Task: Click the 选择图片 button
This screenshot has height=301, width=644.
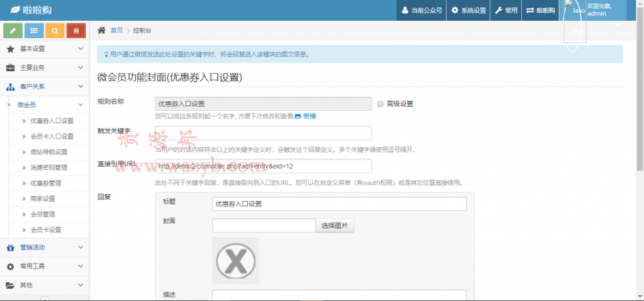Action: 334,225
